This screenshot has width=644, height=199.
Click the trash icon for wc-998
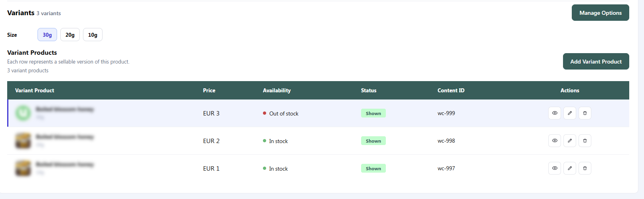click(585, 141)
